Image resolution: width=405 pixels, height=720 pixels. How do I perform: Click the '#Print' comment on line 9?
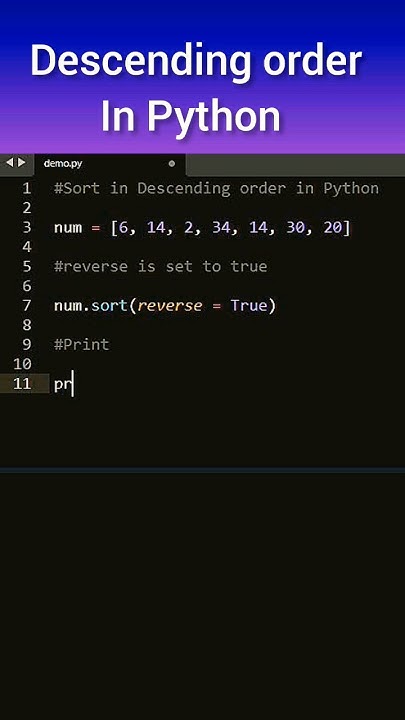(x=82, y=344)
